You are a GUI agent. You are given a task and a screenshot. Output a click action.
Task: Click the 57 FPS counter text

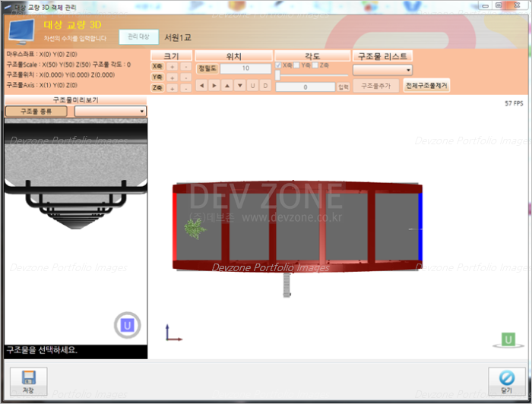click(x=514, y=103)
